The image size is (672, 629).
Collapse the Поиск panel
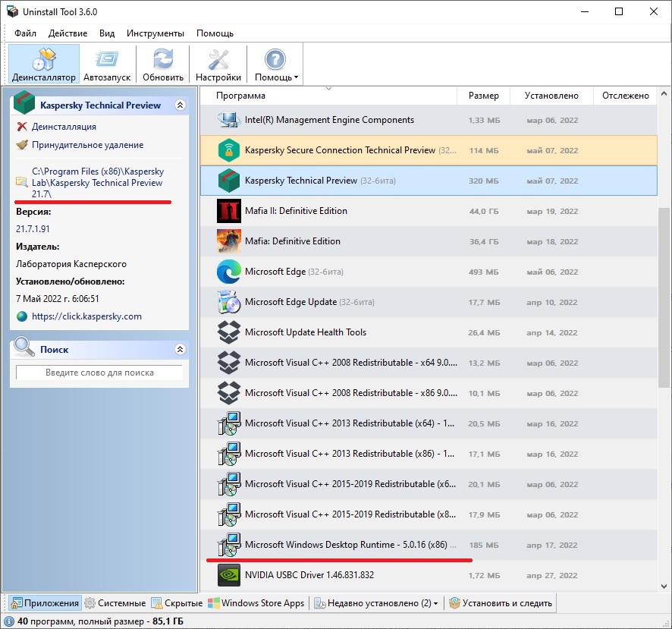[x=181, y=350]
